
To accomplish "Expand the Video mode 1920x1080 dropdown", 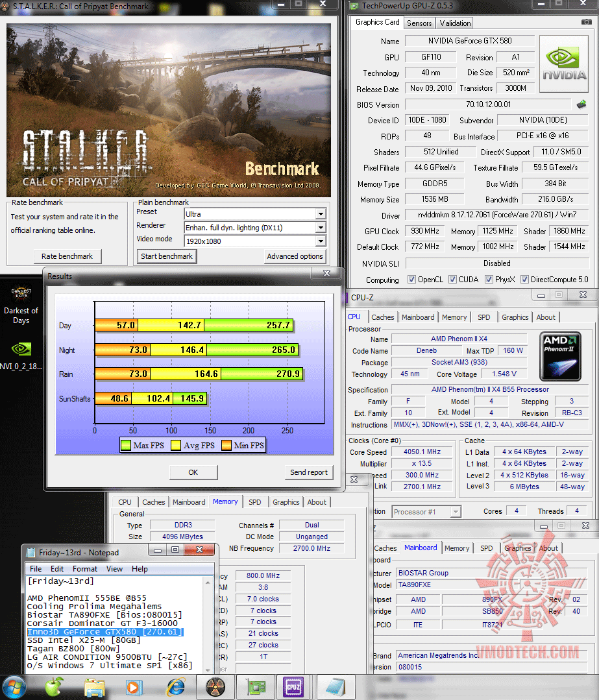I will click(321, 241).
